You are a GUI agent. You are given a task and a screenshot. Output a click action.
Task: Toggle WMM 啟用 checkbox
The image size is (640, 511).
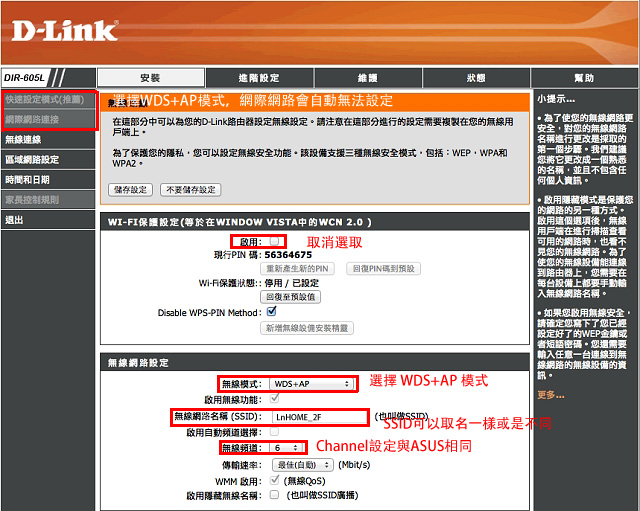point(274,480)
